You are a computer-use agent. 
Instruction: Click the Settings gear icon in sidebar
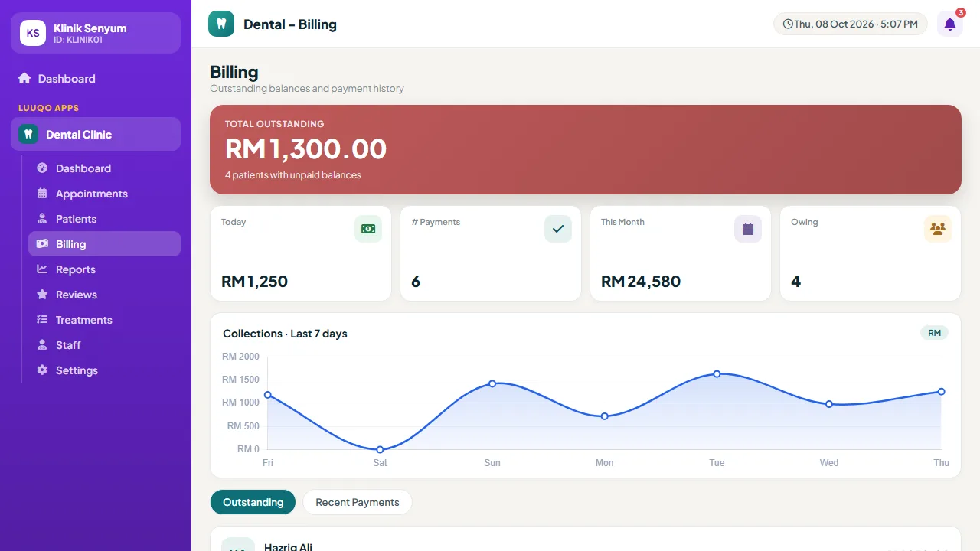pos(42,370)
